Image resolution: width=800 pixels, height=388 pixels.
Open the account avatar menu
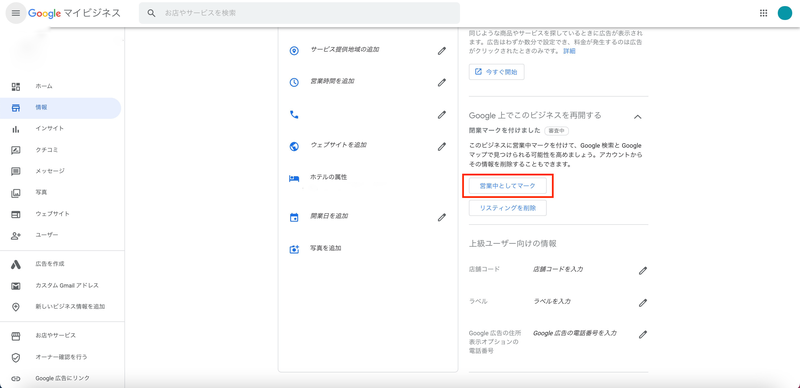click(x=785, y=13)
